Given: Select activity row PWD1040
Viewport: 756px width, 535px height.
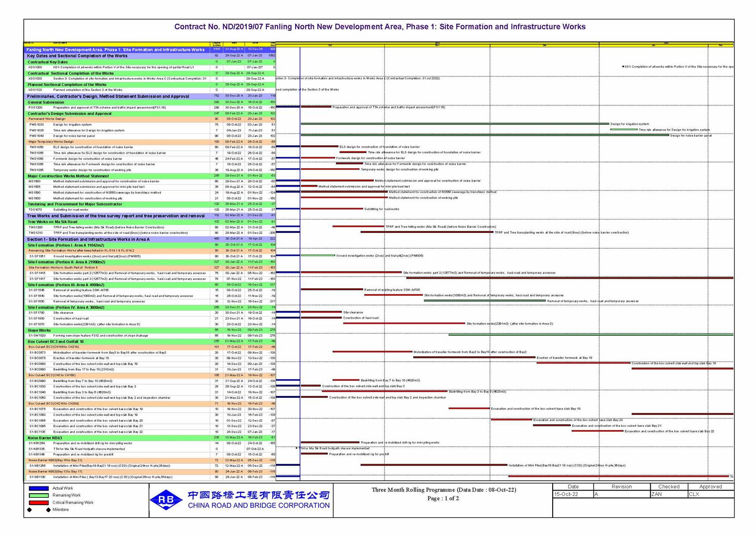Looking at the screenshot, I should 150,136.
